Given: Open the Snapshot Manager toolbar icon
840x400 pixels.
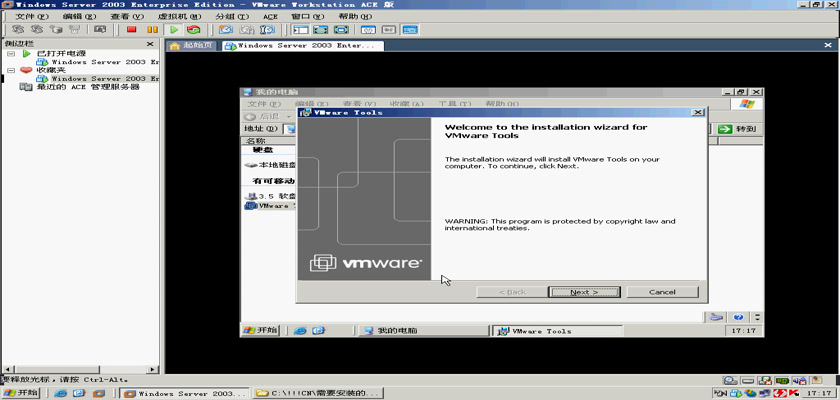Looking at the screenshot, I should coord(267,30).
